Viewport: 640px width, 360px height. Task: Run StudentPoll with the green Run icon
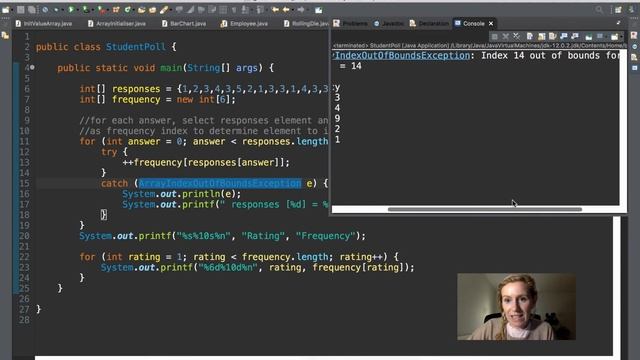click(x=71, y=9)
